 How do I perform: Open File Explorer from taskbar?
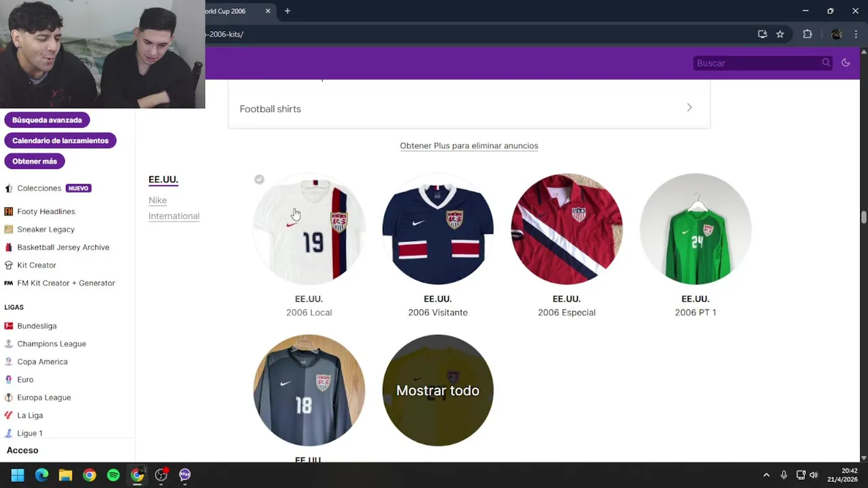[66, 475]
